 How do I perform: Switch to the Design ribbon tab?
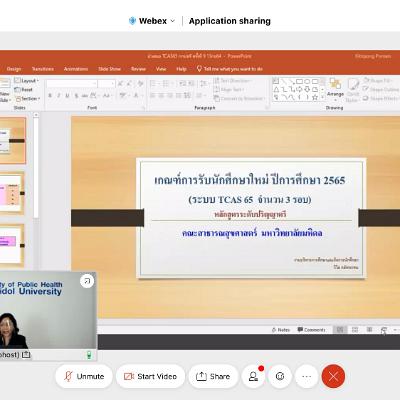point(14,69)
